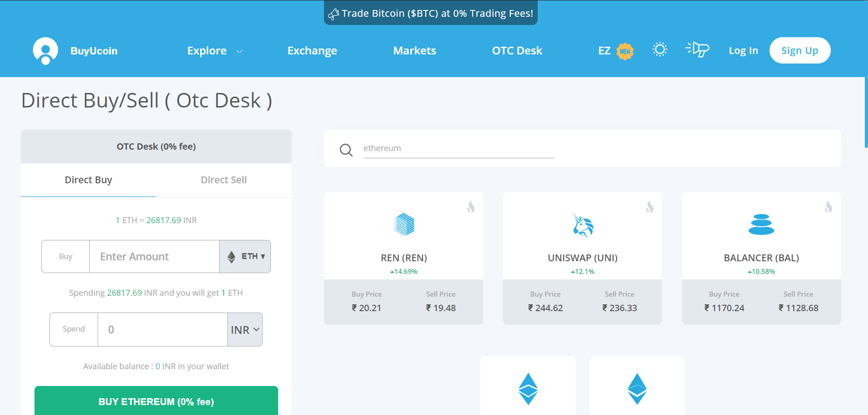Click the Trade Bitcoin 0% fees banner

(431, 13)
